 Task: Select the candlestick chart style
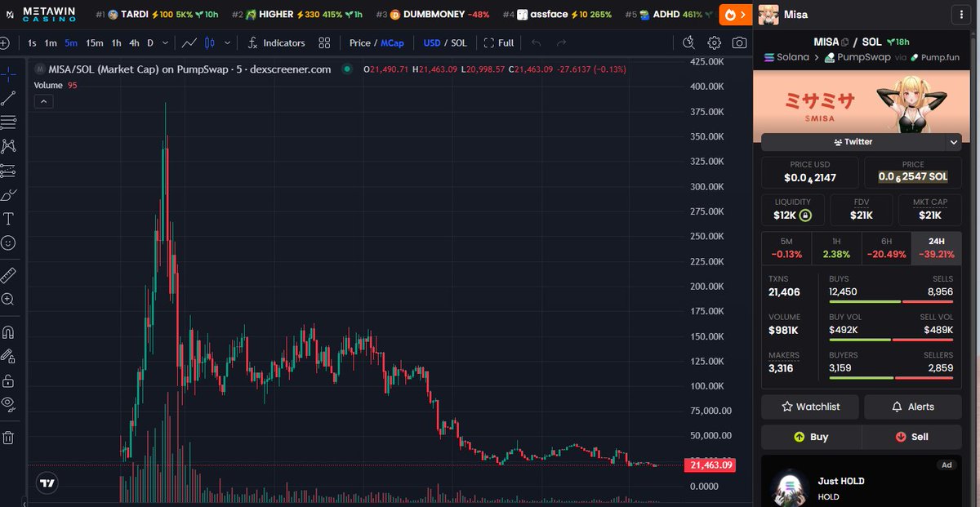point(210,43)
